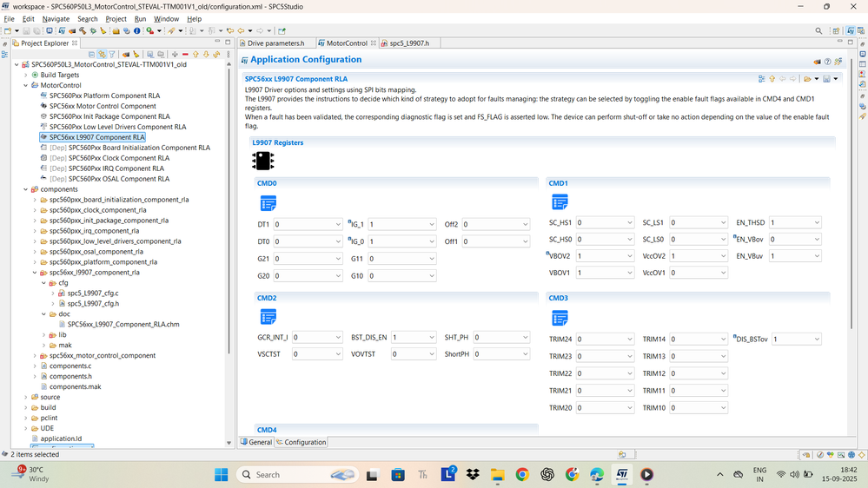This screenshot has width=868, height=488.
Task: Click the L9907 chip icon under L9907 Registers
Action: 263,161
